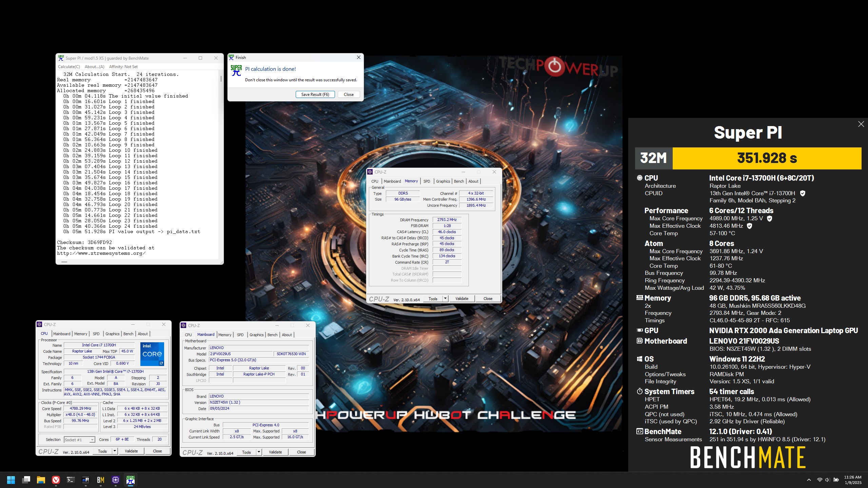Open About...(A) menu in Super PI

point(95,67)
